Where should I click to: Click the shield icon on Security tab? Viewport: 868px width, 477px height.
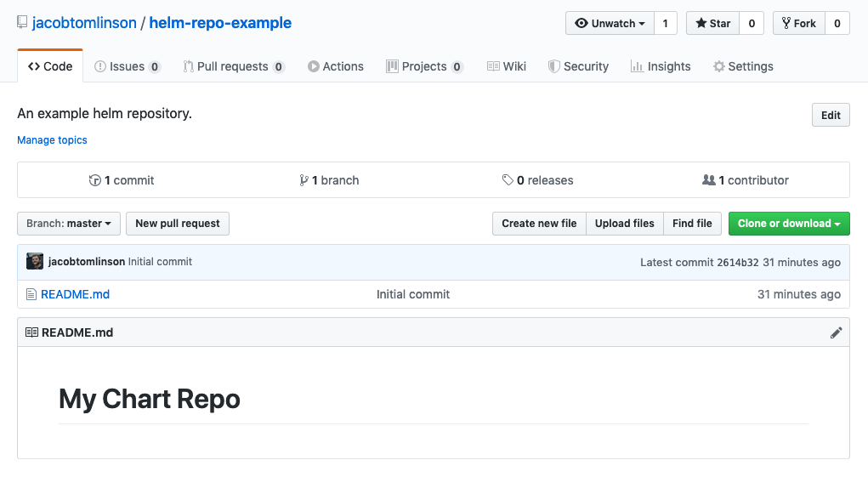[x=553, y=66]
